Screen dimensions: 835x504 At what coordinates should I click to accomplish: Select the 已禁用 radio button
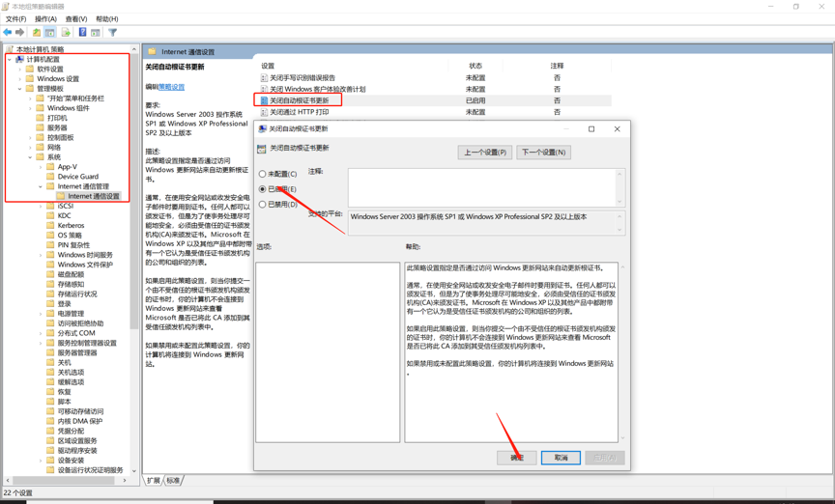coord(263,205)
